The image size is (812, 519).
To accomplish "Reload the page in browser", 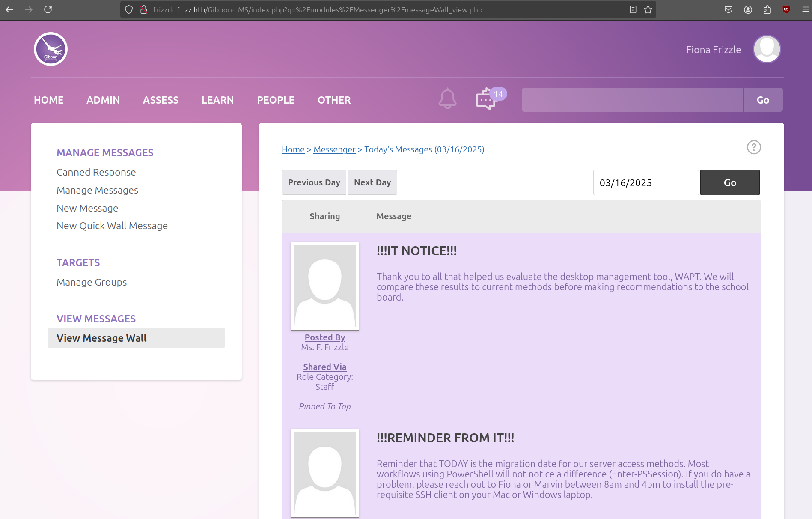I will coord(48,9).
